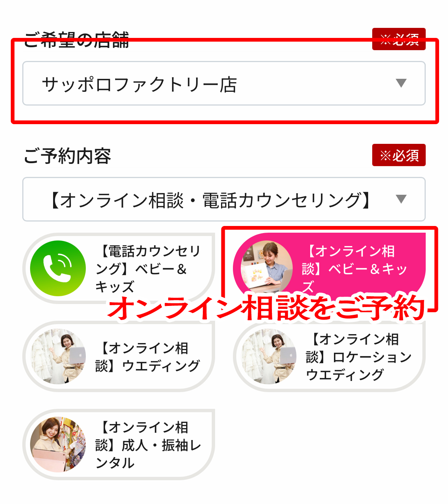Click the ※必須 badge beside ご希望の店舗
Screen dimensions: 448x504
[x=399, y=39]
